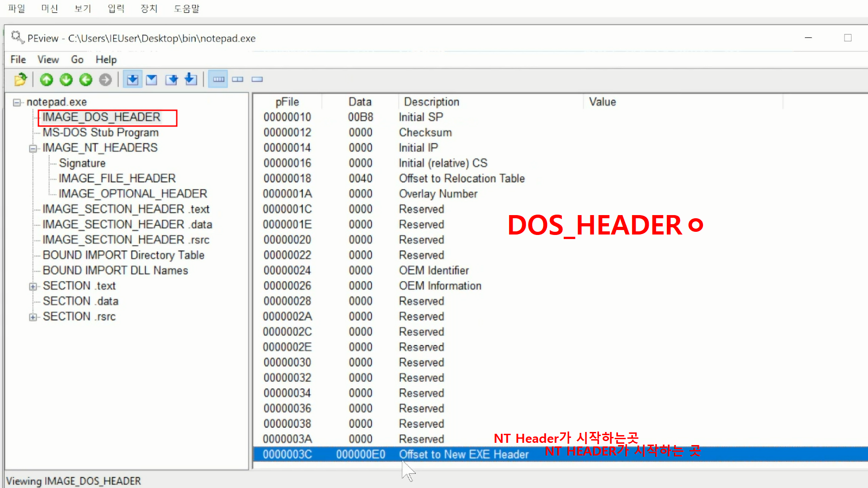The width and height of the screenshot is (868, 488).
Task: Select IMAGE_SECTION_HEADER .text item
Action: click(126, 210)
